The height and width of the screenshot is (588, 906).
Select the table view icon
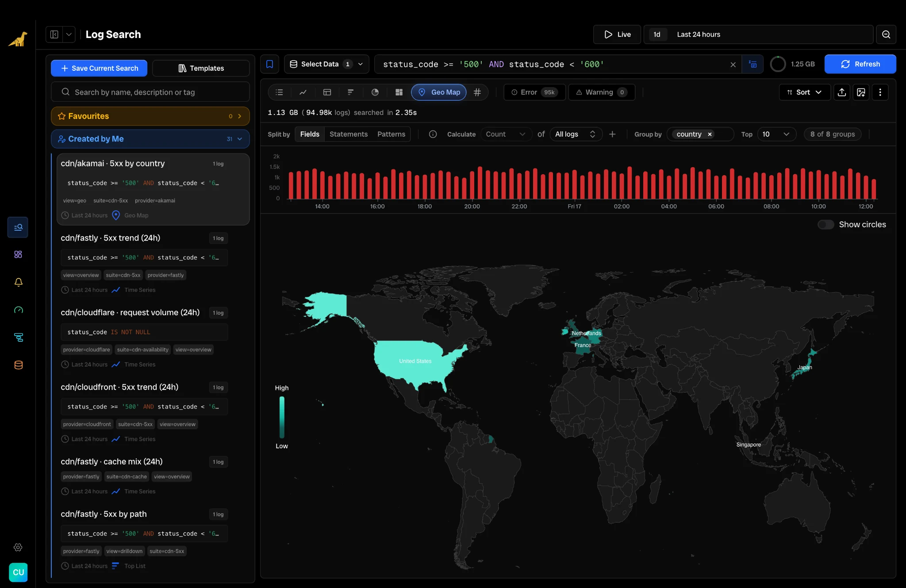tap(327, 92)
